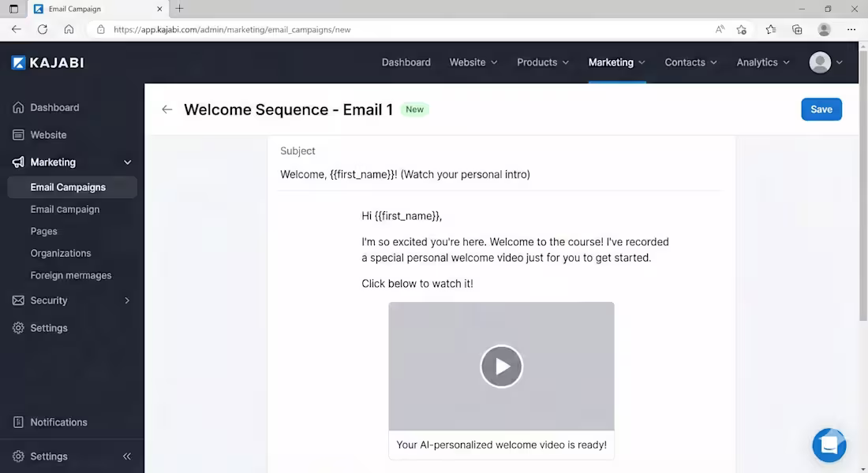The image size is (868, 473).
Task: Open Dashboard in the left sidebar
Action: [54, 107]
